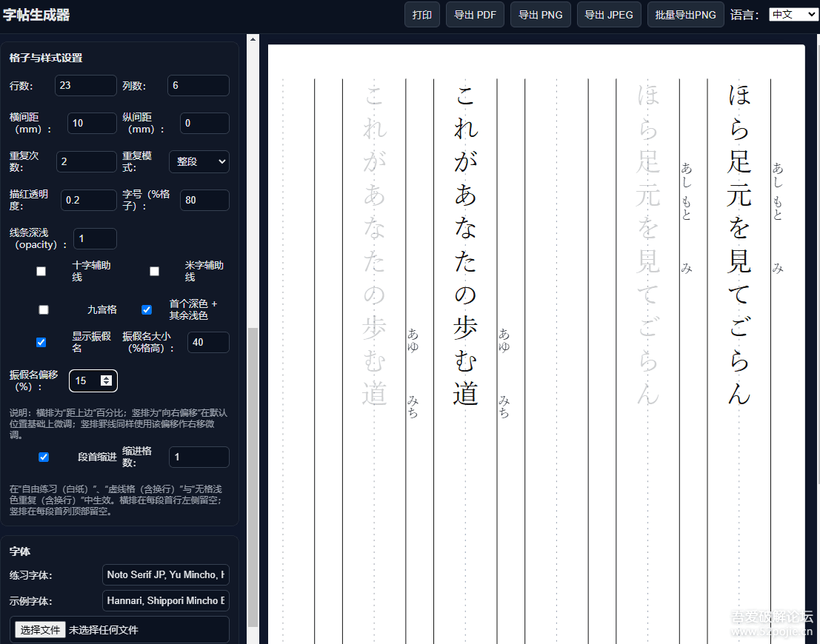820x644 pixels.
Task: Enable the 十字辅助线 checkbox
Action: tap(41, 272)
